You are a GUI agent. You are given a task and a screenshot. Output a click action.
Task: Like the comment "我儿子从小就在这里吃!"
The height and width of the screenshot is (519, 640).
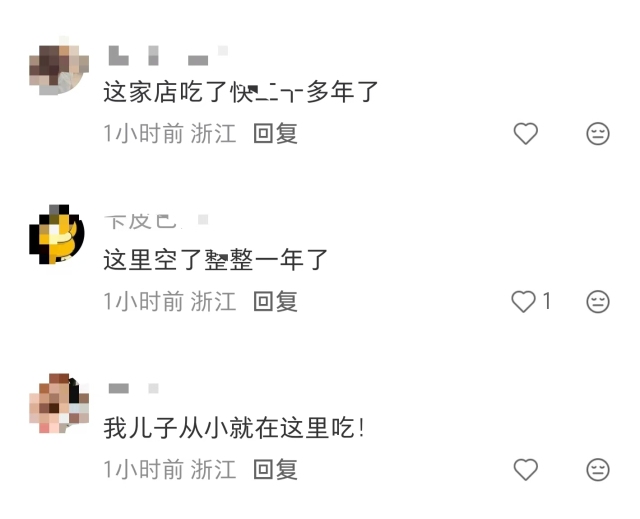coord(525,469)
